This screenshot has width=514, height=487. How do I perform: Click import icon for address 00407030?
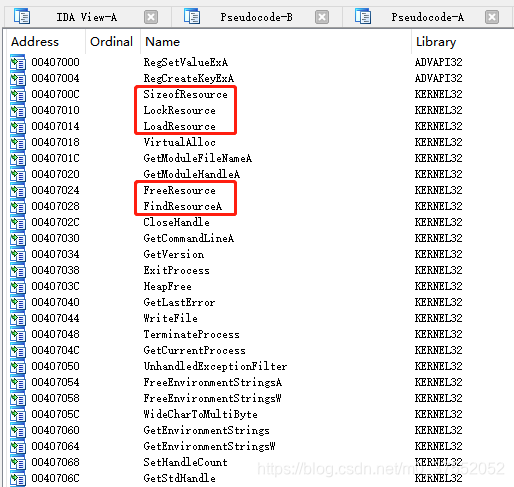[x=18, y=238]
